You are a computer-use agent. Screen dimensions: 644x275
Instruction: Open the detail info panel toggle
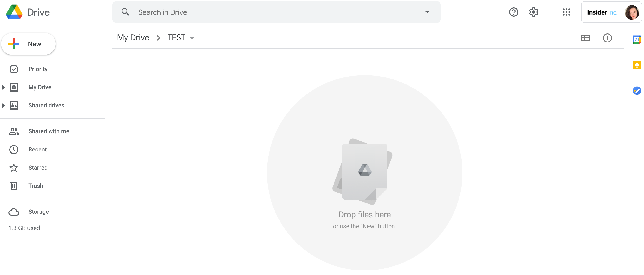point(607,38)
